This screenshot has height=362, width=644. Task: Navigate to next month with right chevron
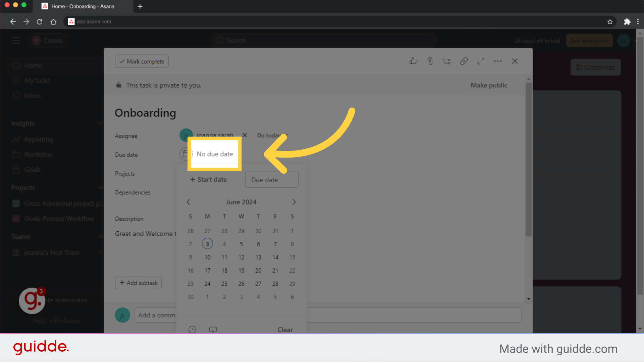pos(294,202)
